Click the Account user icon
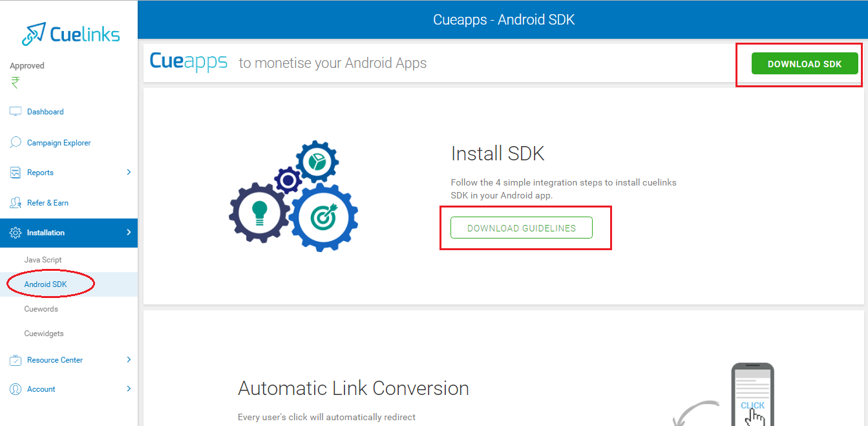 point(16,389)
